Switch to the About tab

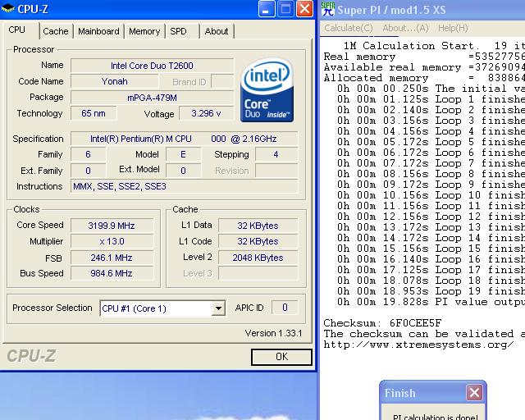[x=217, y=31]
